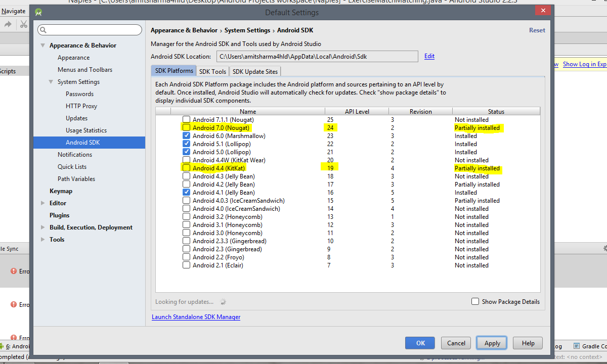Click Show Log in Explorer link behind dialog
Screen dimensions: 607x364
585,64
